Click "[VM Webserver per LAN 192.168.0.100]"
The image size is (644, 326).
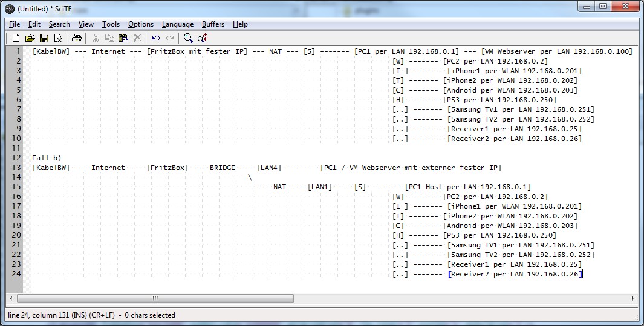click(557, 52)
